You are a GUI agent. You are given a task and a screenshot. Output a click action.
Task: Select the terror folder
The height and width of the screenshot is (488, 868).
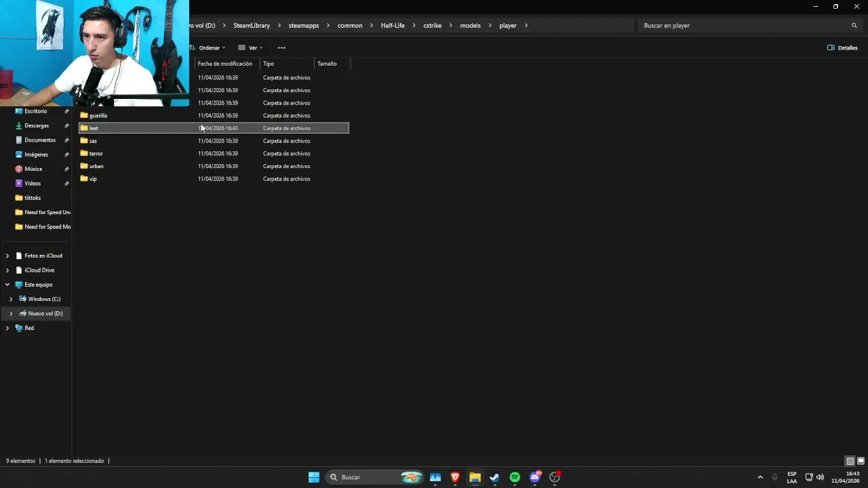point(214,153)
